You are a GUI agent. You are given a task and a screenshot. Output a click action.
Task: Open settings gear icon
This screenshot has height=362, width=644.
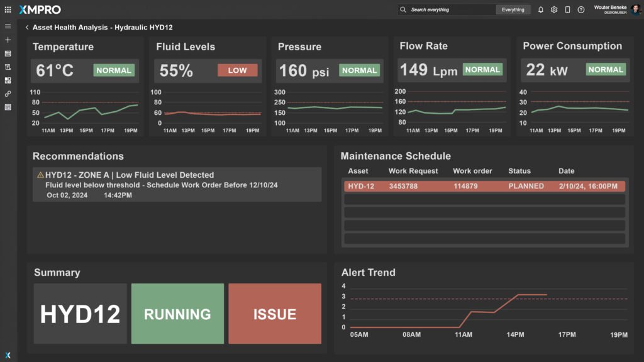pyautogui.click(x=554, y=9)
